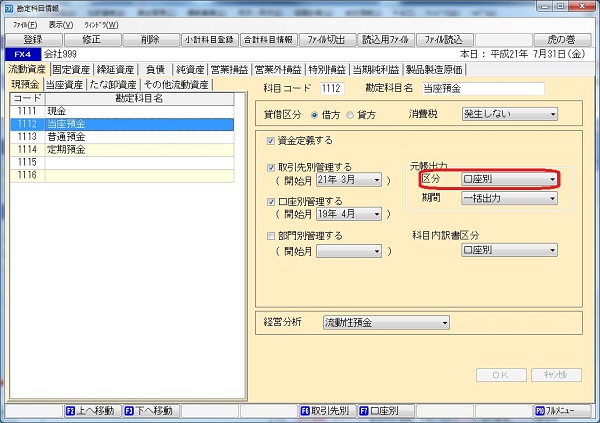600x423 pixels.
Task: Open 小計科目登録
Action: point(210,39)
